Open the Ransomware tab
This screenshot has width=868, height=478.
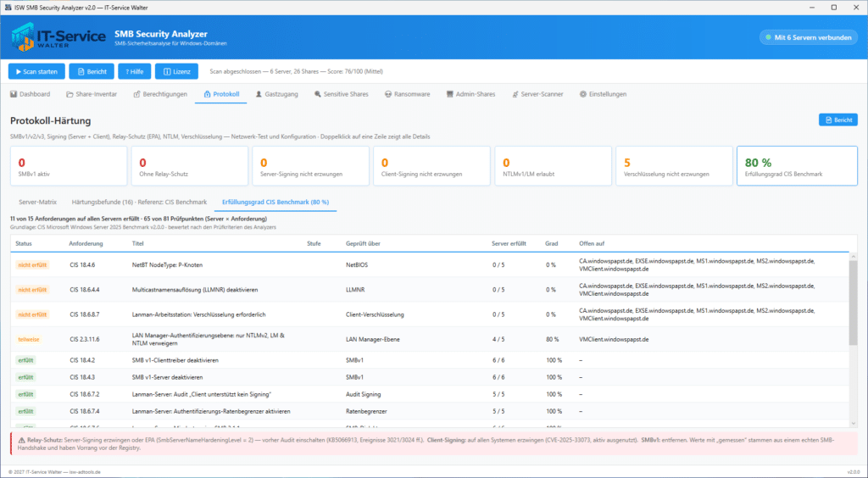[x=408, y=94]
